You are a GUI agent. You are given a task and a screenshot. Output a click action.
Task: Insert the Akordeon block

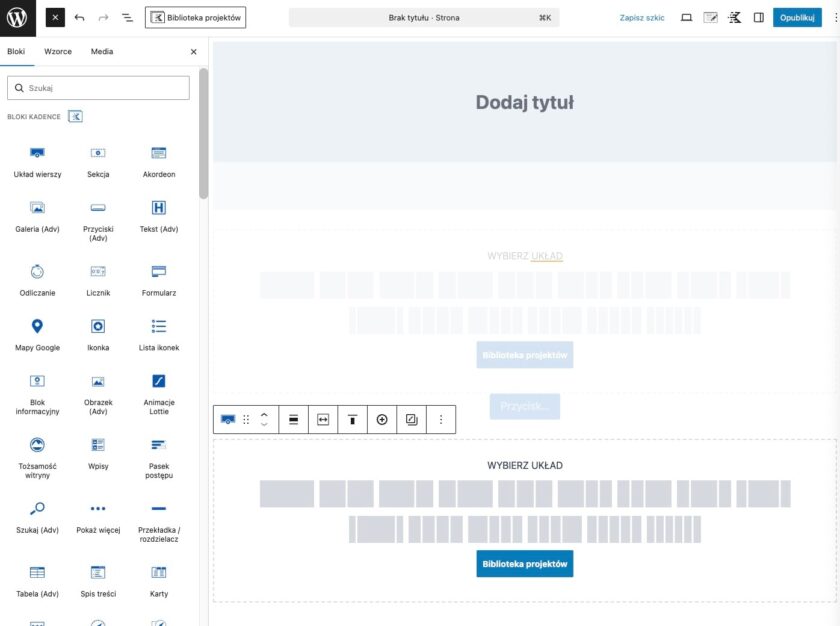158,161
